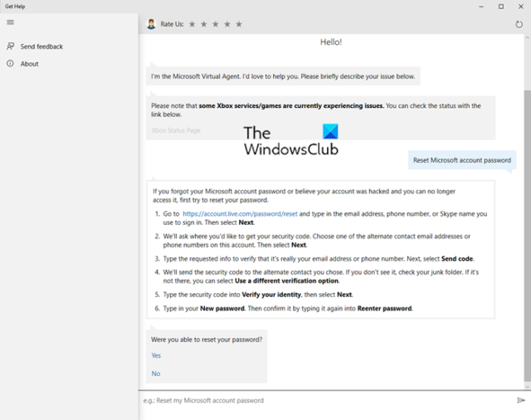Viewport: 531px width, 420px height.
Task: Focus the message input field
Action: point(327,400)
